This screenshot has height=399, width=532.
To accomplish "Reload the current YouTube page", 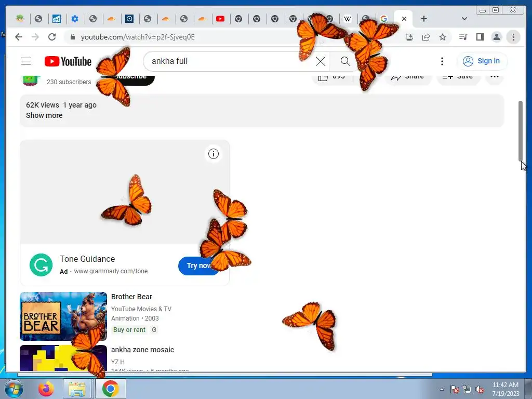I will point(52,37).
